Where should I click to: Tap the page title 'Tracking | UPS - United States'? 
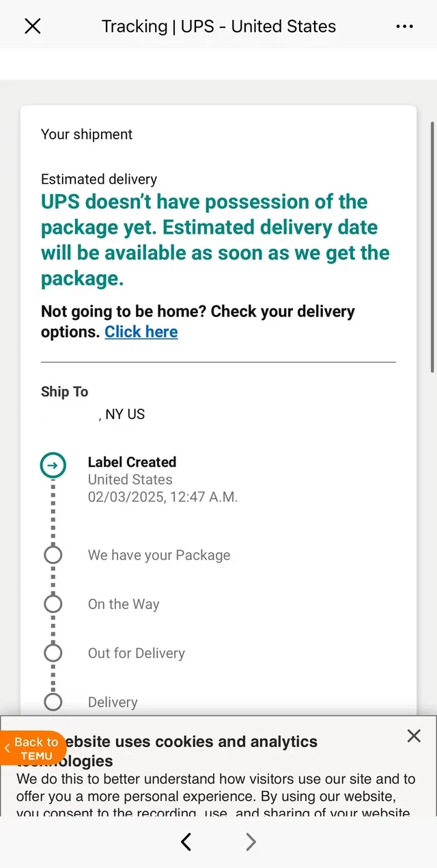click(218, 27)
